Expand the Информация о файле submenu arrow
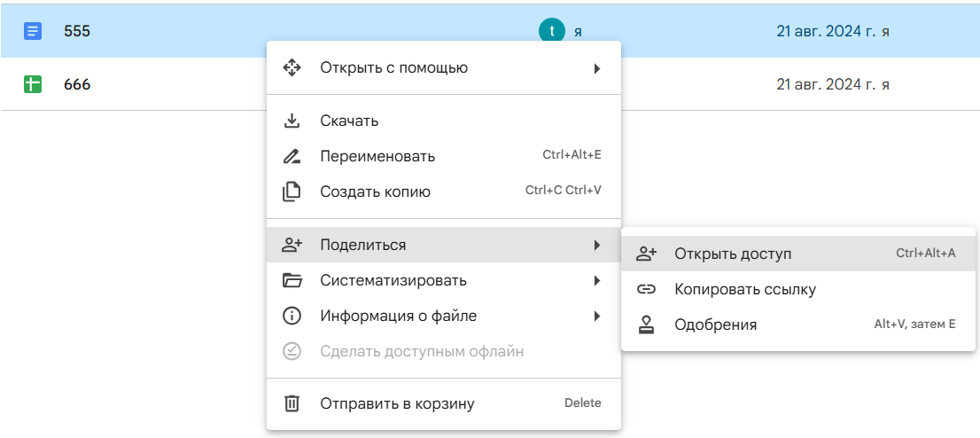980x438 pixels. pyautogui.click(x=597, y=316)
